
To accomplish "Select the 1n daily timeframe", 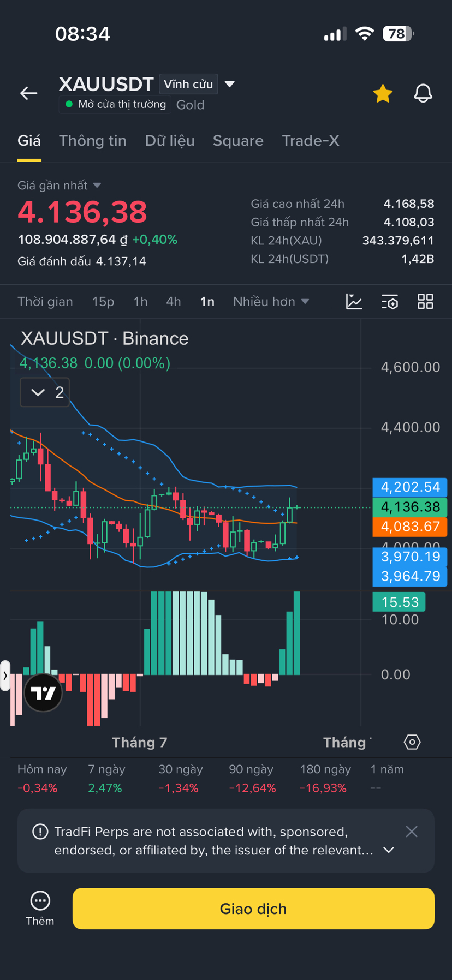I will (x=207, y=302).
